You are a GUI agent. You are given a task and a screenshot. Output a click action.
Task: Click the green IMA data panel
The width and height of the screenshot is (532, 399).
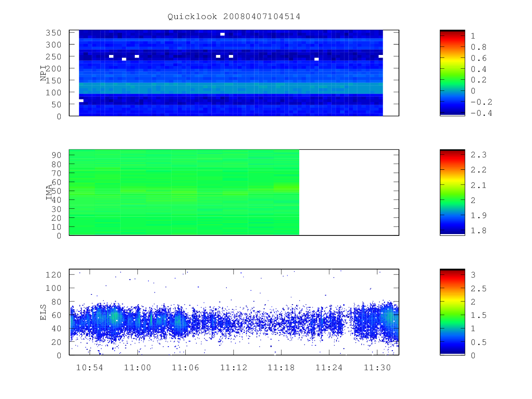(x=184, y=192)
